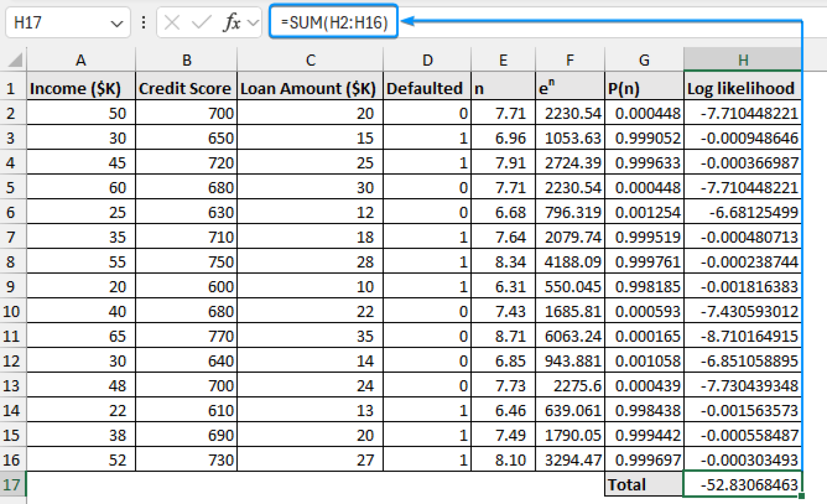Select the Defaulted column header cell
This screenshot has height=504, width=827.
(426, 88)
